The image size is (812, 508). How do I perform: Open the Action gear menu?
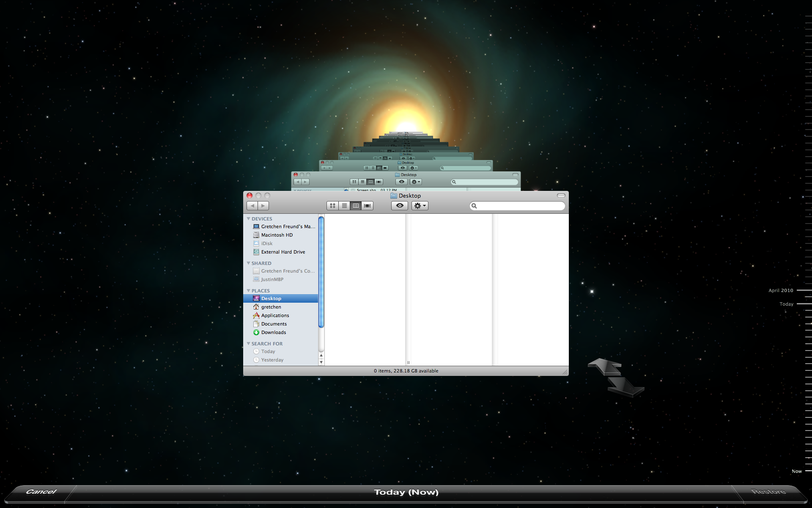419,206
